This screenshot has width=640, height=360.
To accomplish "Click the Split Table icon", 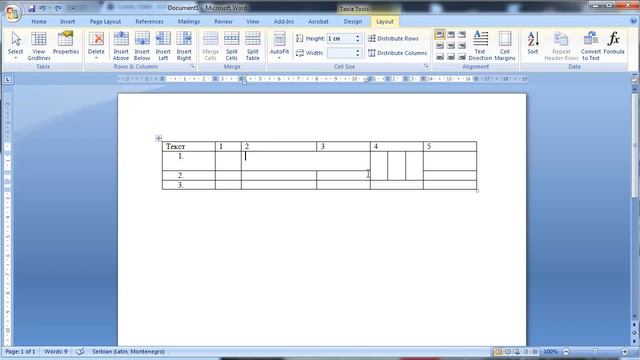I will 253,39.
